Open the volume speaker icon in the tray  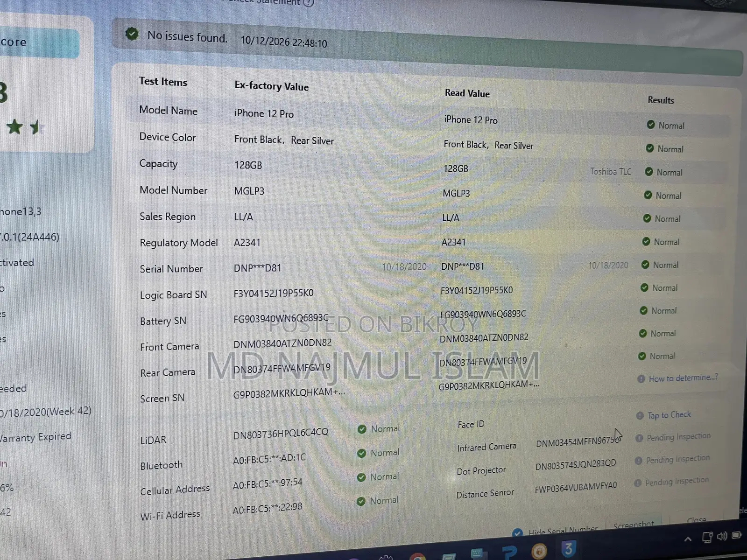pyautogui.click(x=722, y=536)
